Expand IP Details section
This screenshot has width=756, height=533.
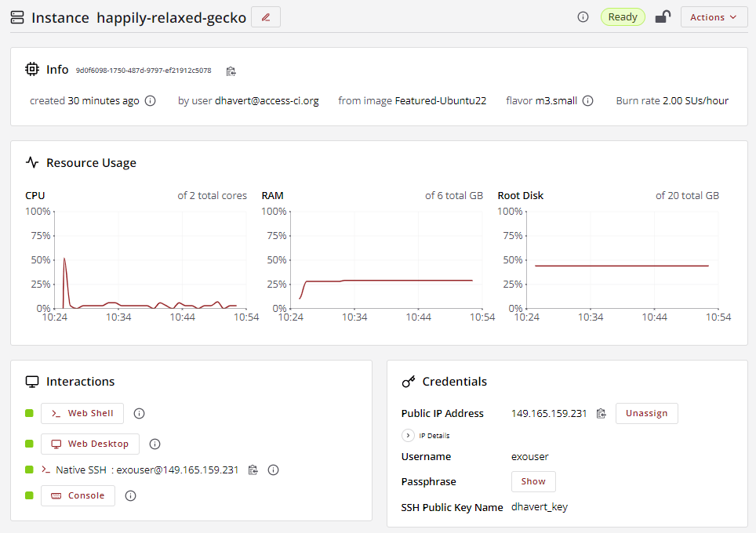(x=408, y=436)
